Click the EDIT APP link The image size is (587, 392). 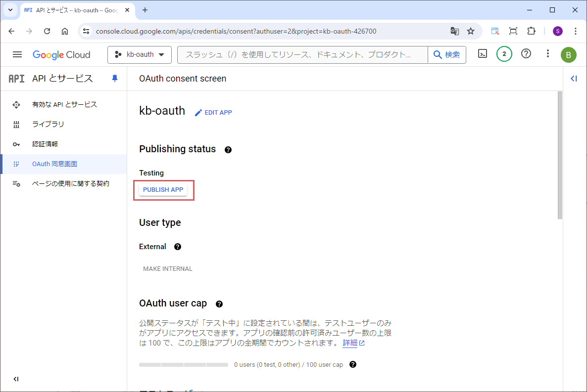coord(213,113)
